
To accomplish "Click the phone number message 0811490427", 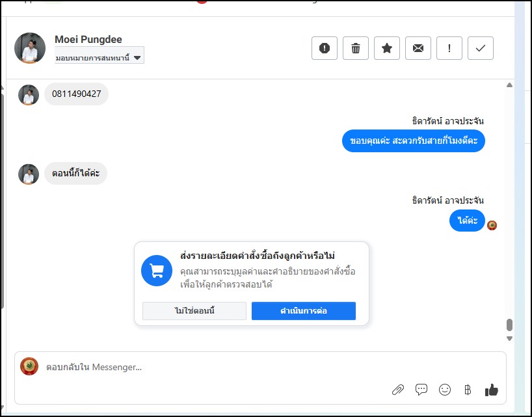I will click(77, 94).
